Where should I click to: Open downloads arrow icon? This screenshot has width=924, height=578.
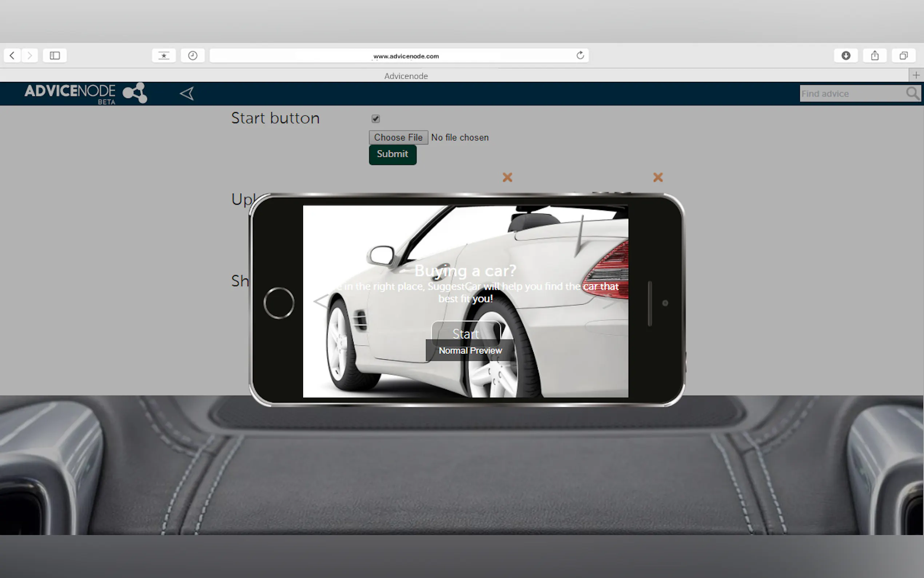tap(846, 55)
